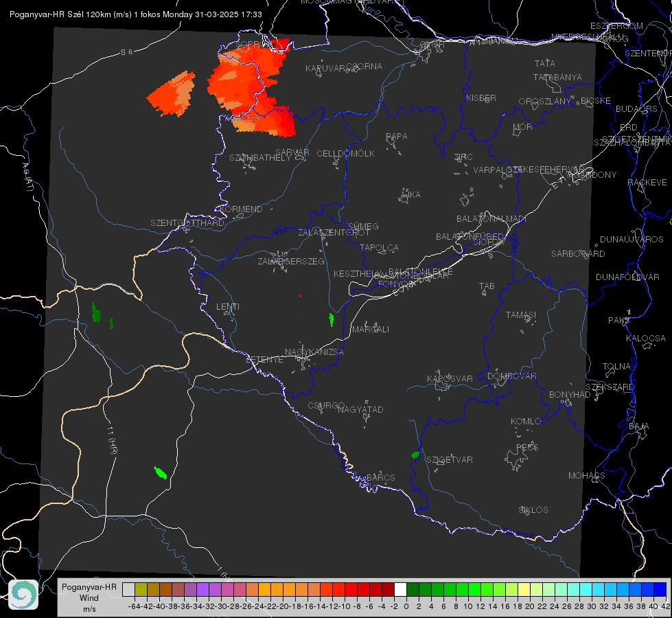Click the PÁPA city label
672x618 pixels.
[397, 137]
